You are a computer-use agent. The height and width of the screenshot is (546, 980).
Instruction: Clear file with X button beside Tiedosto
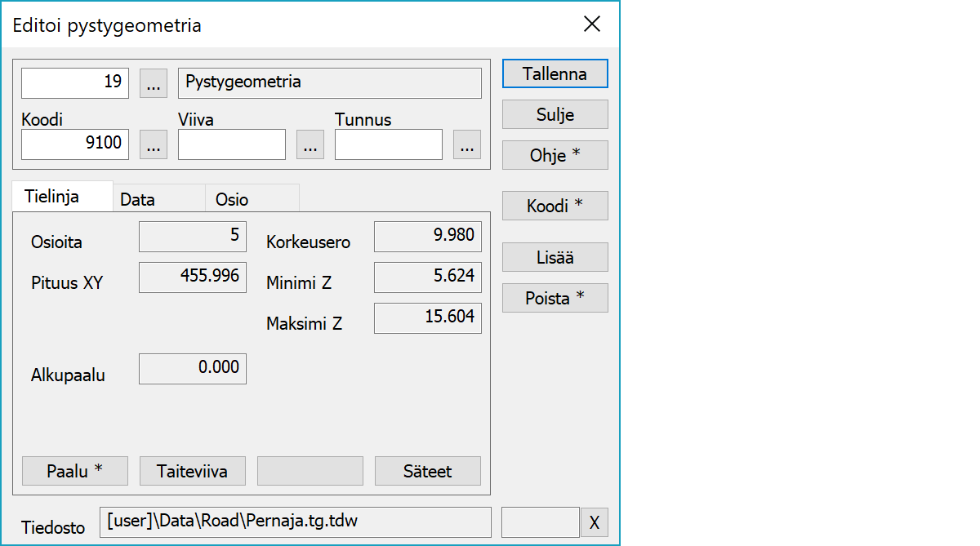[594, 522]
